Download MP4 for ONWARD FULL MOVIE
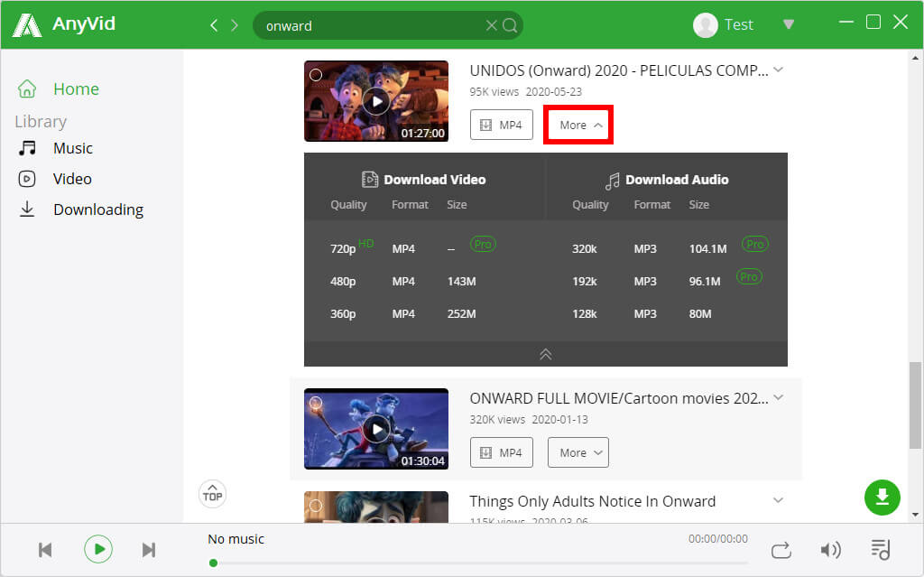 502,452
